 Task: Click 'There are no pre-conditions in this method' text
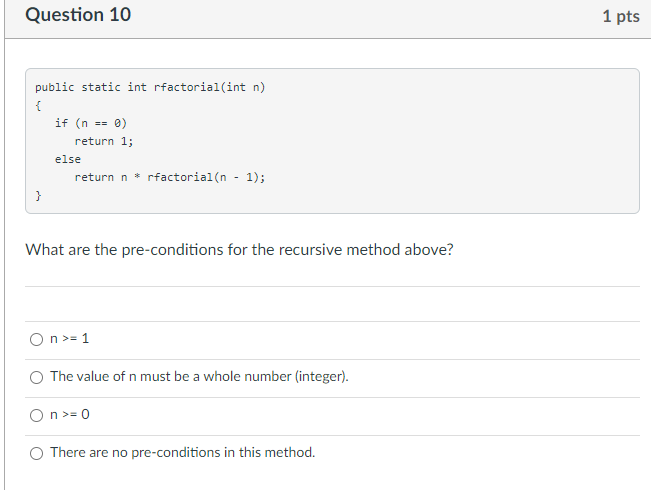pos(183,452)
